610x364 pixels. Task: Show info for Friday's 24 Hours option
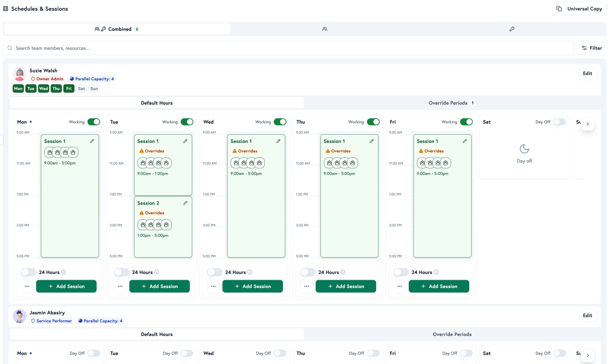[436, 272]
